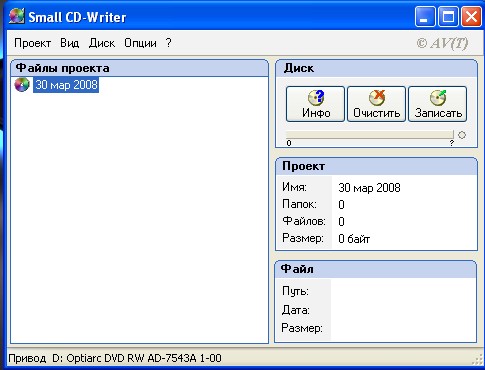This screenshot has height=370, width=485.
Task: Click the Инфо disc info button
Action: pos(315,104)
